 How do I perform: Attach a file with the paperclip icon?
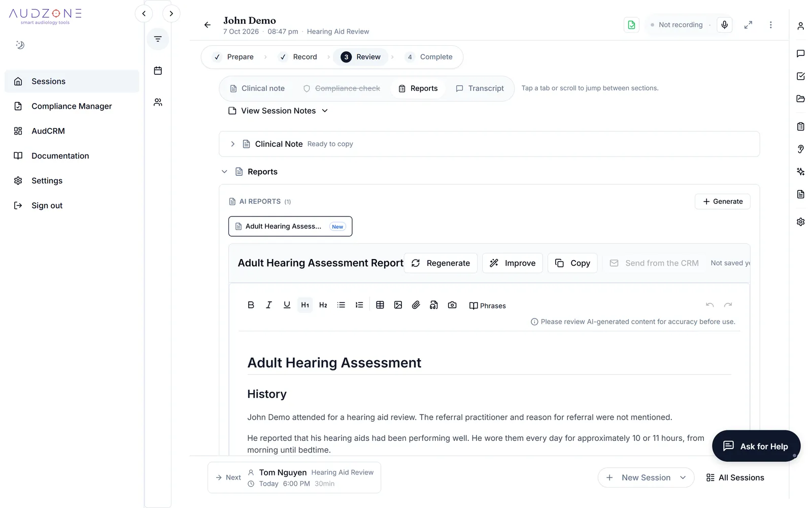[416, 305]
